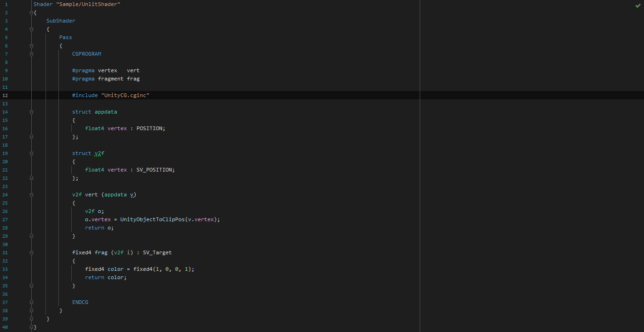Click the SV_Target semantic on line 31

tap(157, 252)
